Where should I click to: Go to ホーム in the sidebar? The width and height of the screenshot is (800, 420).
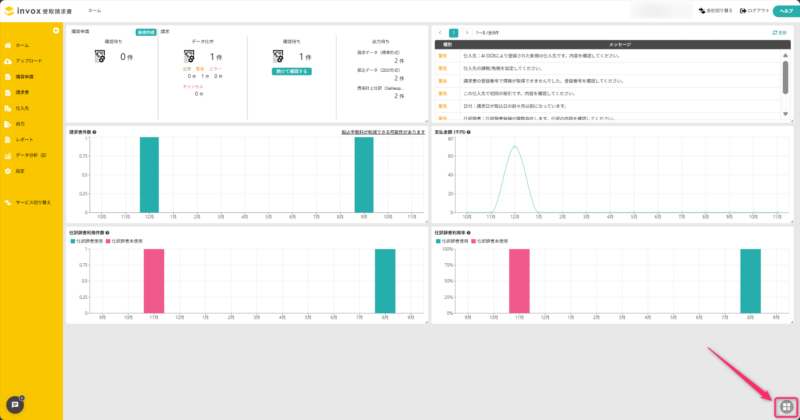[22, 45]
